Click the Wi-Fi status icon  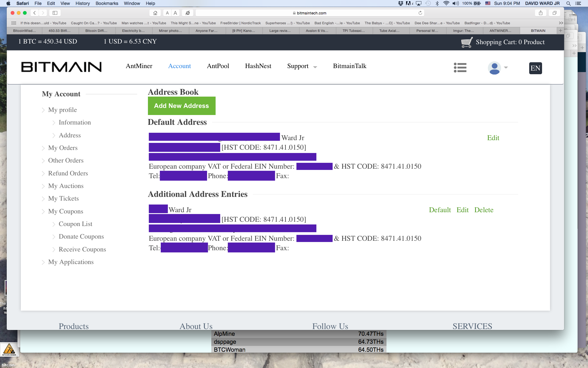point(446,3)
